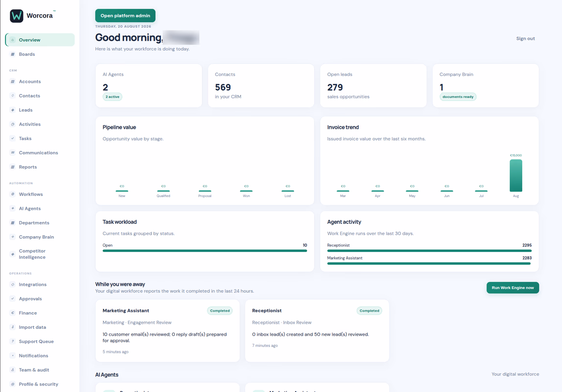
Task: Select Competitor Intelligence menu item
Action: (40, 254)
